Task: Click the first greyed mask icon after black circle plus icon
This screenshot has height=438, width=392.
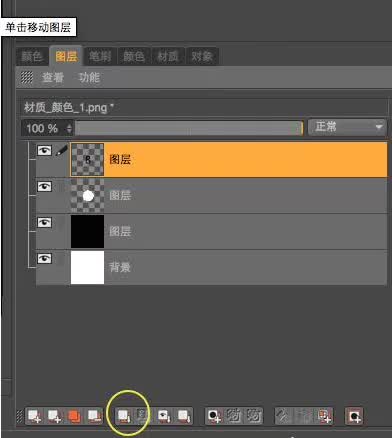Action: click(234, 416)
